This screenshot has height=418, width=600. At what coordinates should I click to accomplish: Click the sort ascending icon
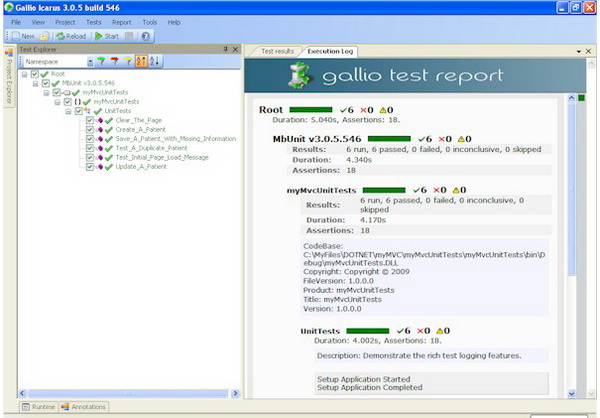coord(141,61)
